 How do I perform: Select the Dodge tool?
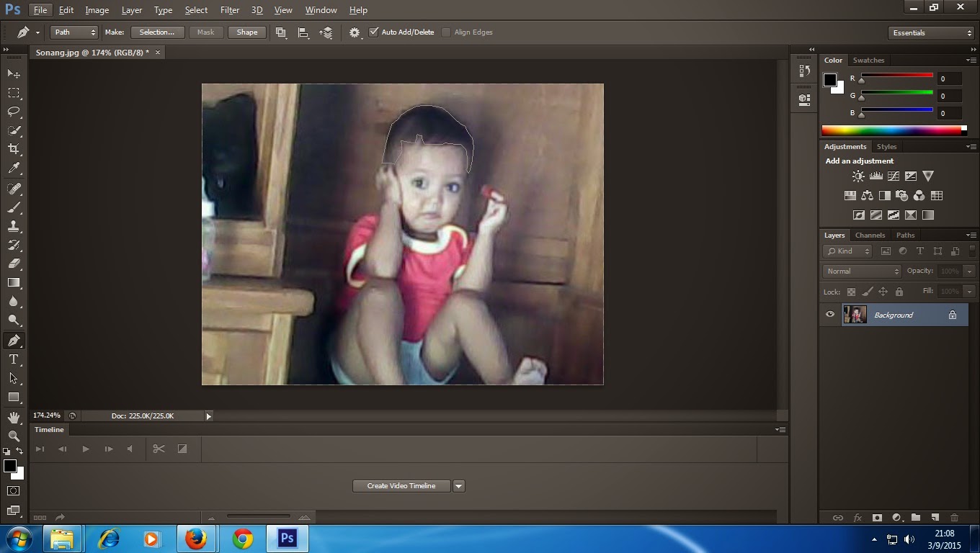(x=14, y=320)
